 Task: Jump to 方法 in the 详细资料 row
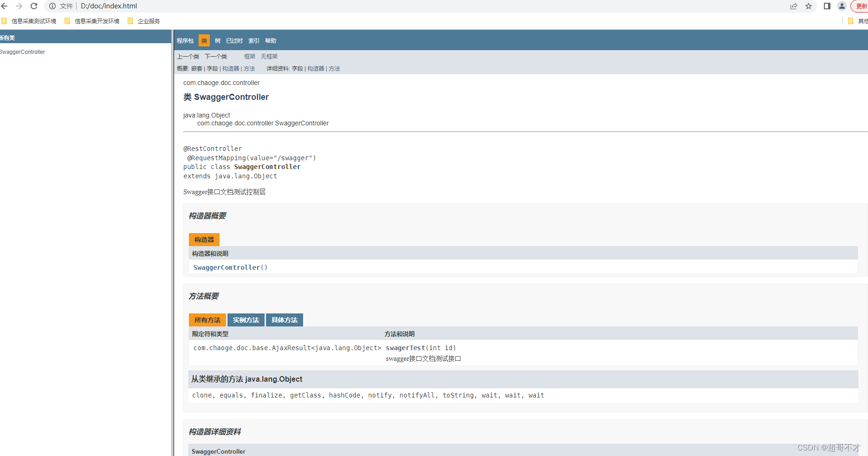pos(334,69)
